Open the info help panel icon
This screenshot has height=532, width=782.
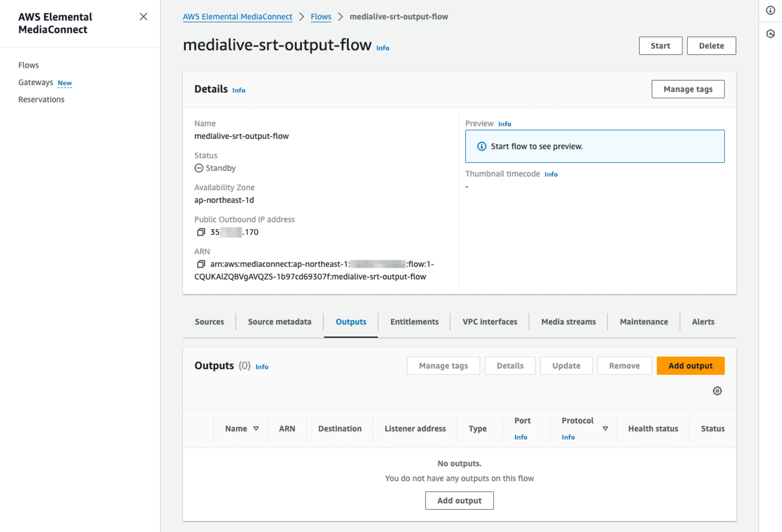[770, 11]
